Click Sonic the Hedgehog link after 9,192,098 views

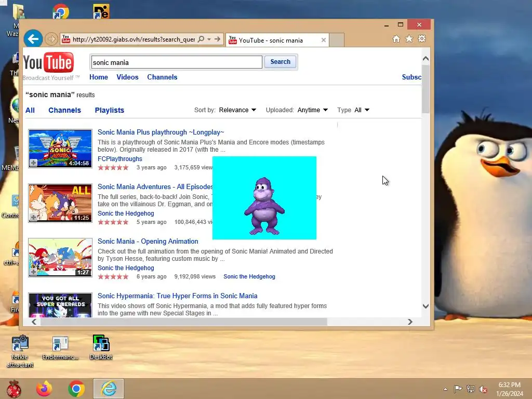click(x=249, y=276)
